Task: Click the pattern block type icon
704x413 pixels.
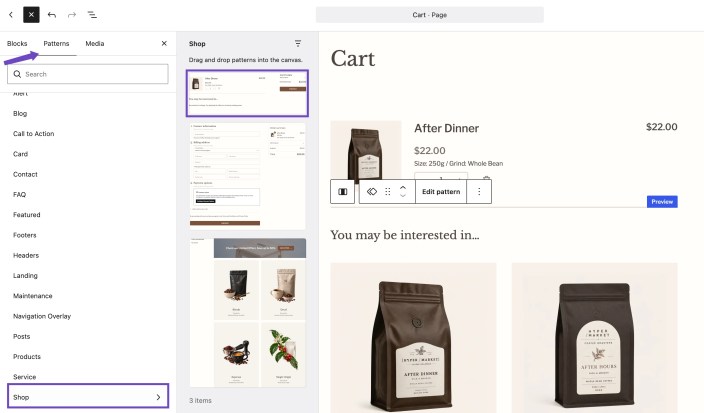Action: click(372, 192)
